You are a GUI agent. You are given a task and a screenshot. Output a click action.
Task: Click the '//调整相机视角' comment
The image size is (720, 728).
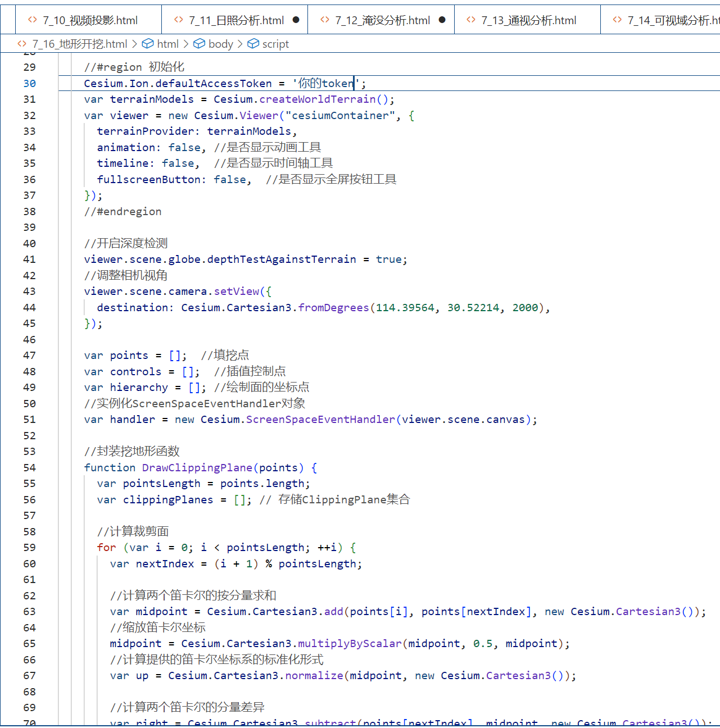pos(126,275)
